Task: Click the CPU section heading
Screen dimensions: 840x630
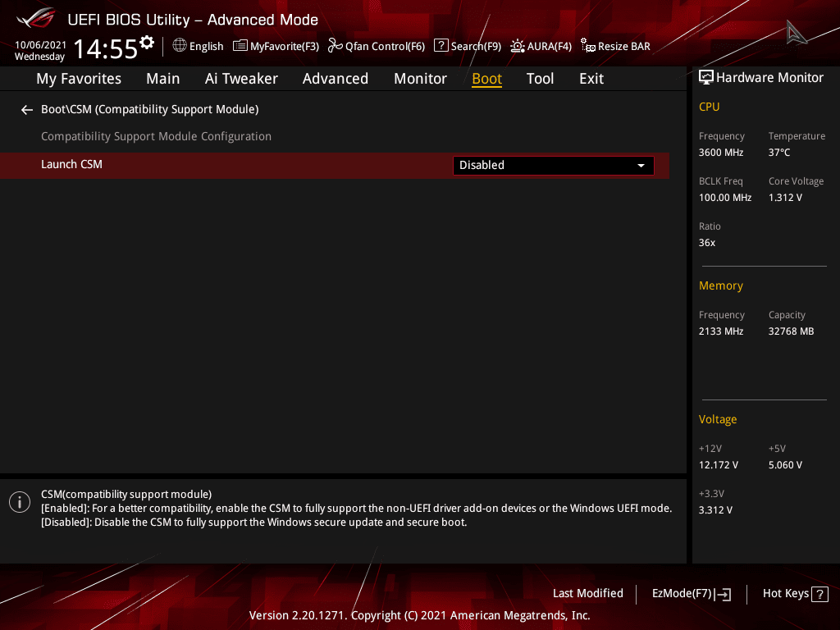Action: pyautogui.click(x=710, y=107)
